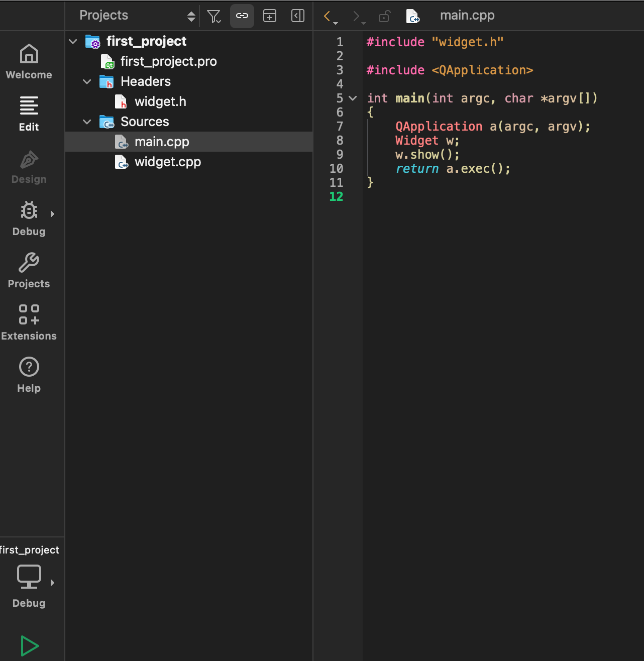
Task: Hide the left sidebar panel
Action: [x=298, y=16]
